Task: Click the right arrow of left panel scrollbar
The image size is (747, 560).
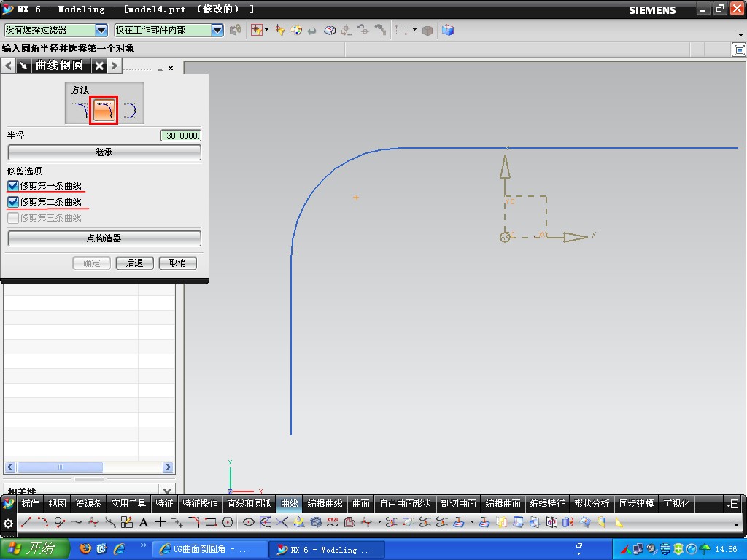Action: tap(168, 467)
